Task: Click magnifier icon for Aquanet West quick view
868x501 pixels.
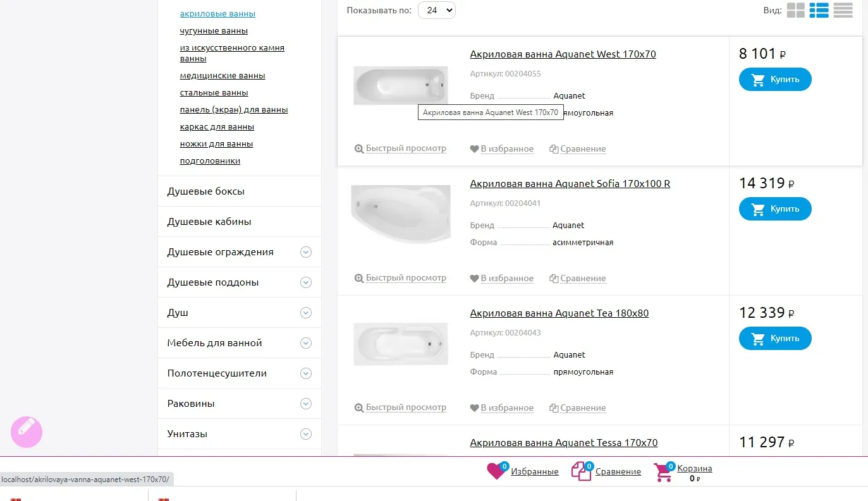Action: 359,149
